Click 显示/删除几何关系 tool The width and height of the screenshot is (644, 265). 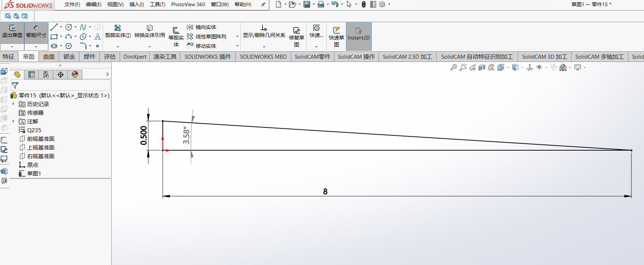click(x=264, y=31)
